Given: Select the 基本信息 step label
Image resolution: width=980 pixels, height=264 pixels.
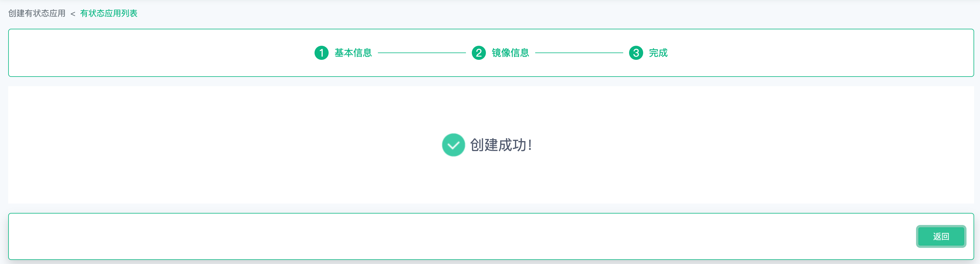Looking at the screenshot, I should click(353, 53).
